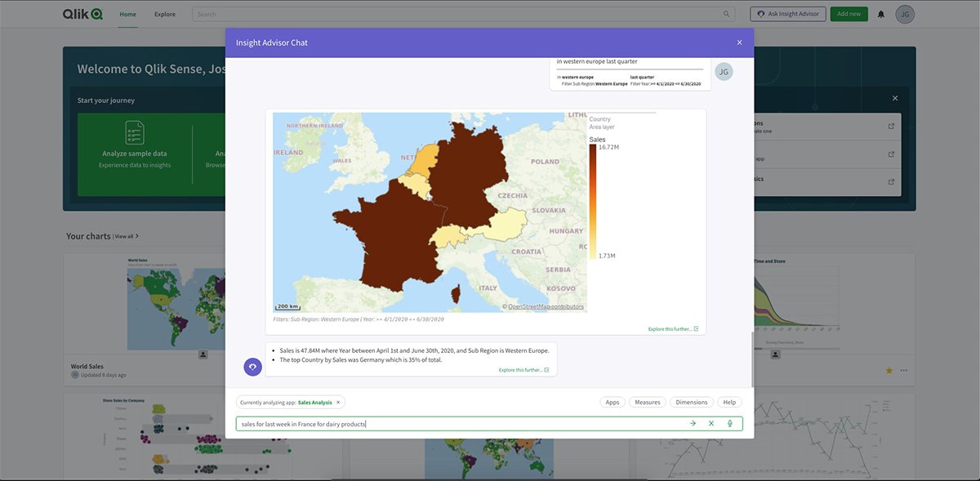Click the Ask Insight Advisor button
Viewport: 980px width, 481px height.
pos(787,13)
